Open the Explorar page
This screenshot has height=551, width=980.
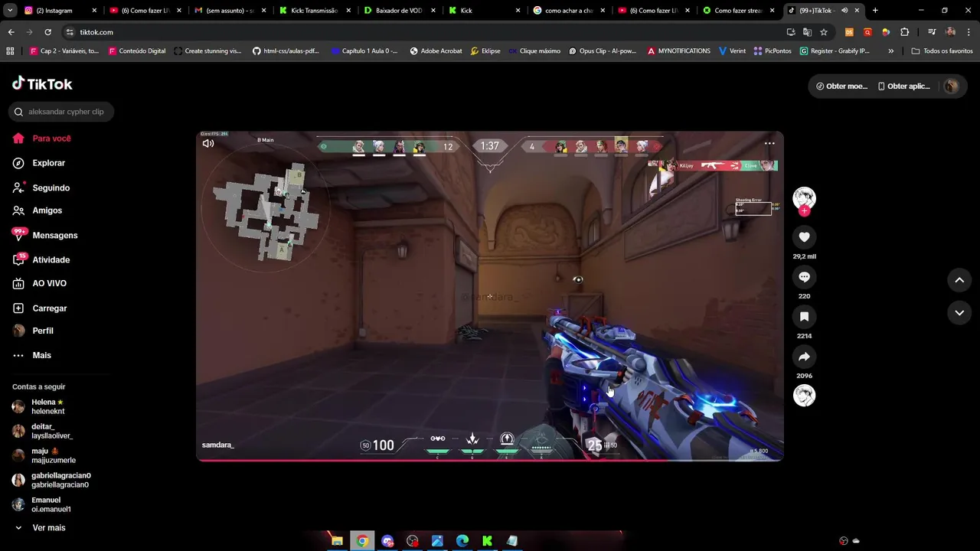point(39,163)
